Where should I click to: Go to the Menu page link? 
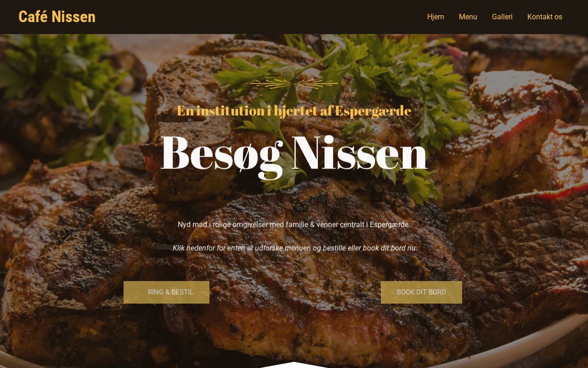tap(468, 17)
